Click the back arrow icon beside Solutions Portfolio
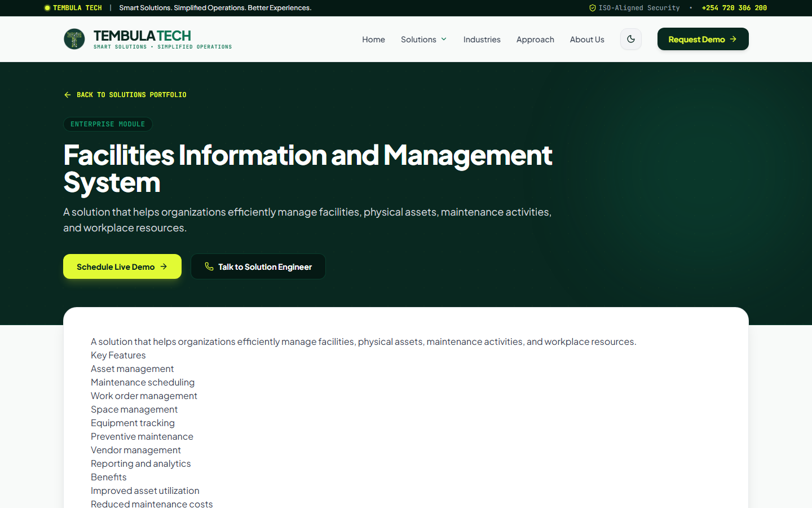The height and width of the screenshot is (508, 812). pos(68,95)
